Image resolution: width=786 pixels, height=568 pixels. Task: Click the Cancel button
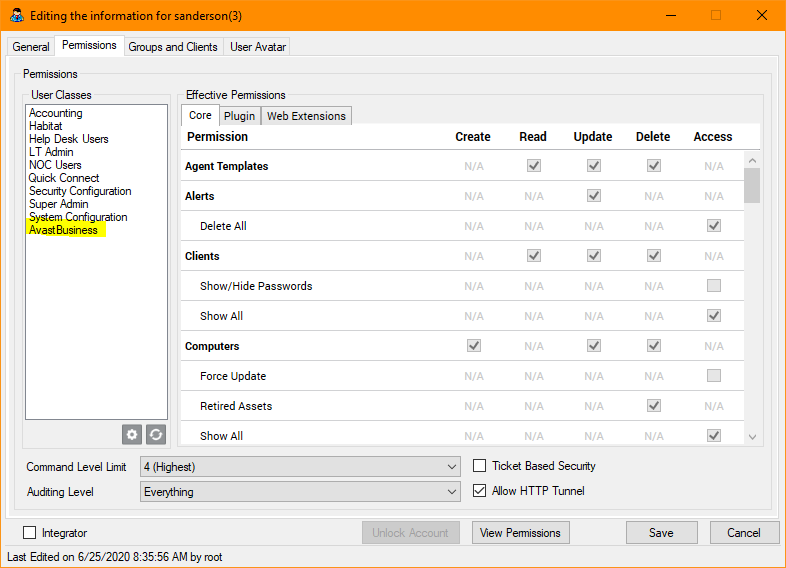[744, 533]
